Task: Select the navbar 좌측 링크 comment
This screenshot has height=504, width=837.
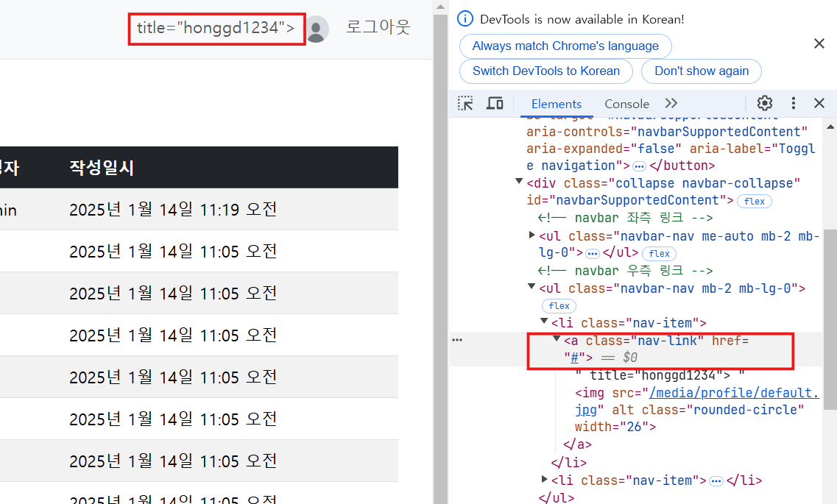Action: point(626,218)
